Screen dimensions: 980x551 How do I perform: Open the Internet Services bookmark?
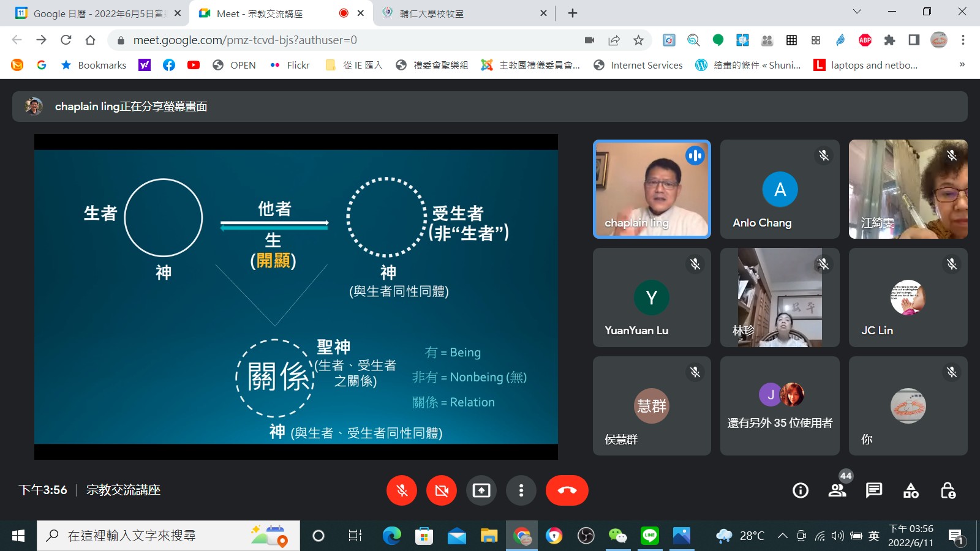point(638,65)
